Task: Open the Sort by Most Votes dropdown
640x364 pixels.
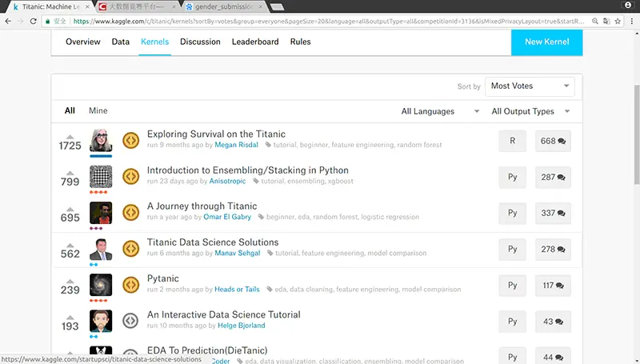Action: coord(530,86)
